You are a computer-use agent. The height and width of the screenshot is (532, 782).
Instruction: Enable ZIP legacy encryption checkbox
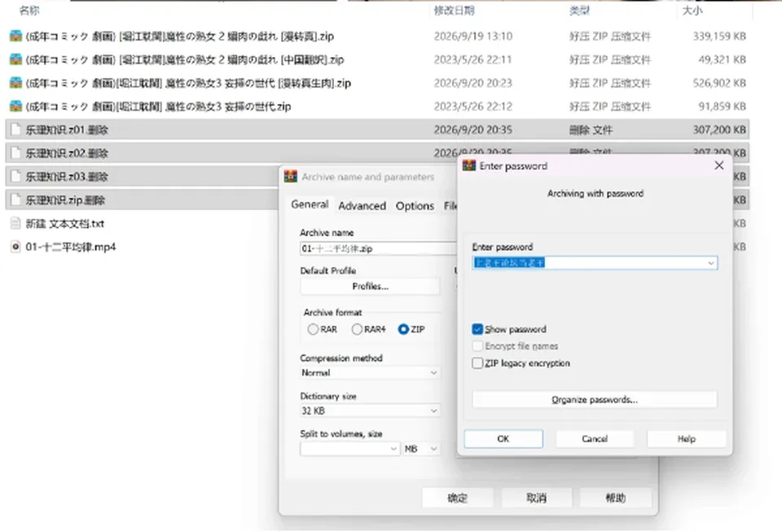click(477, 363)
